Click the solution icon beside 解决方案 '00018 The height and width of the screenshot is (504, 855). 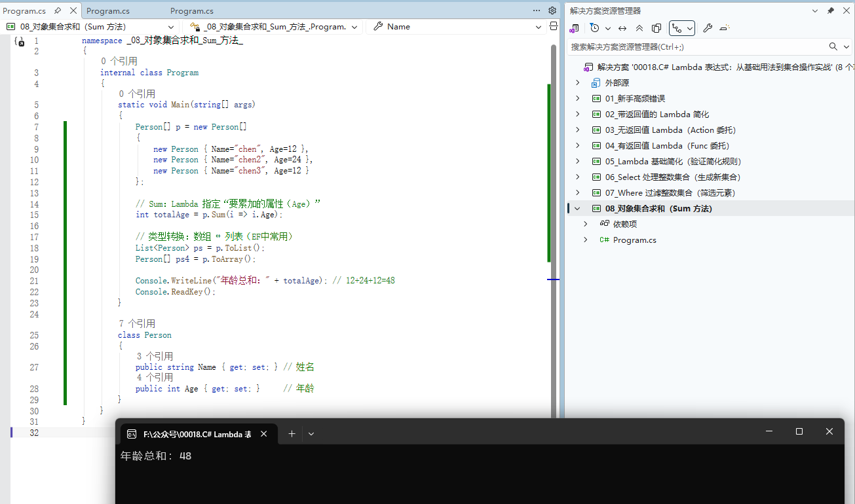click(x=588, y=67)
